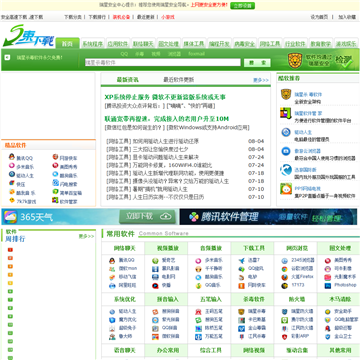This screenshot has width=360, height=360.
Task: Click the 365天气 cloud app icon
Action: coord(10,217)
